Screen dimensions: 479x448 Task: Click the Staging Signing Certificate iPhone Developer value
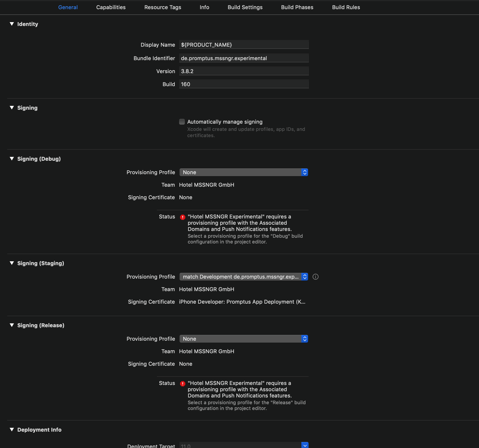point(242,302)
